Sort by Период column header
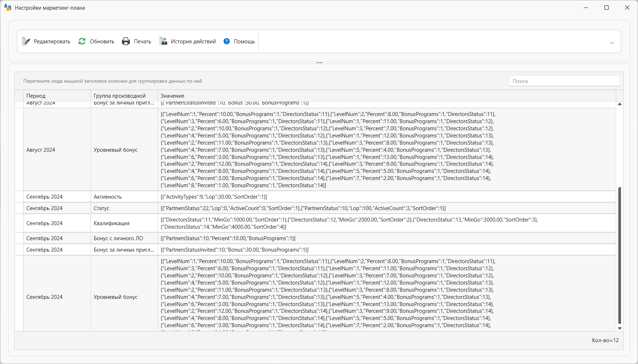 pos(57,96)
